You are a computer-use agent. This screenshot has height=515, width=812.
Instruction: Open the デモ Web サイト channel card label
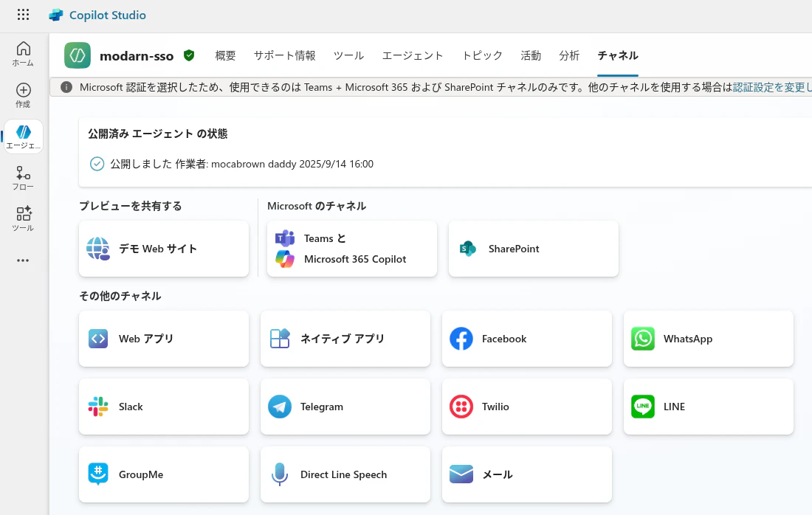(x=158, y=249)
